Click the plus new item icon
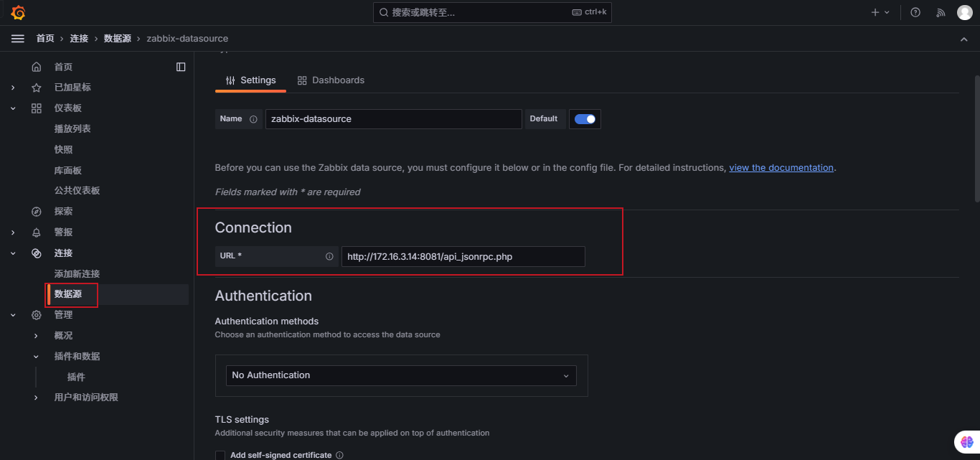 point(875,12)
